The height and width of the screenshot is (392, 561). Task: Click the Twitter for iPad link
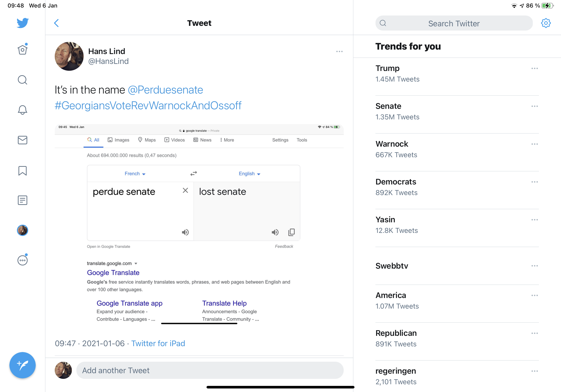click(158, 343)
